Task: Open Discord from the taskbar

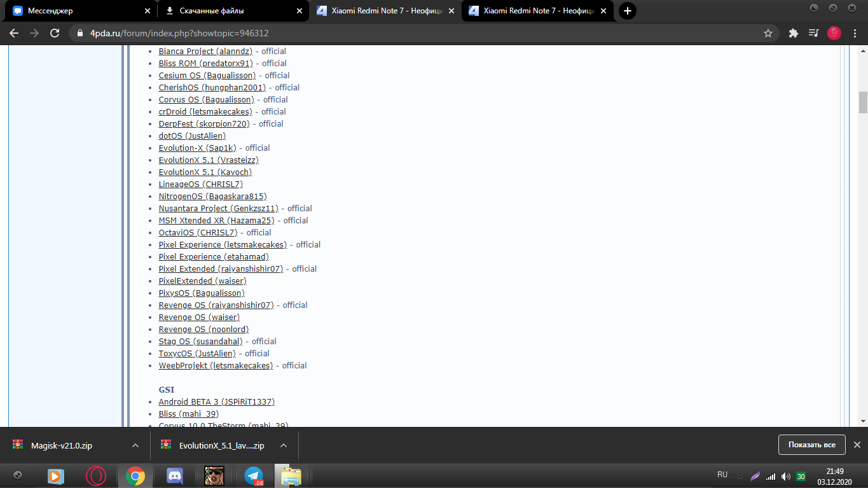Action: point(175,476)
